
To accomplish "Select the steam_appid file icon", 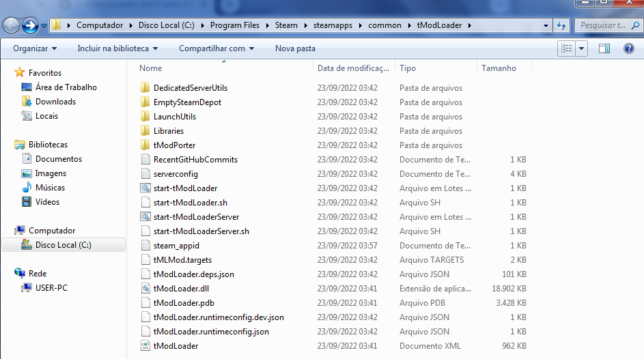I will 145,246.
